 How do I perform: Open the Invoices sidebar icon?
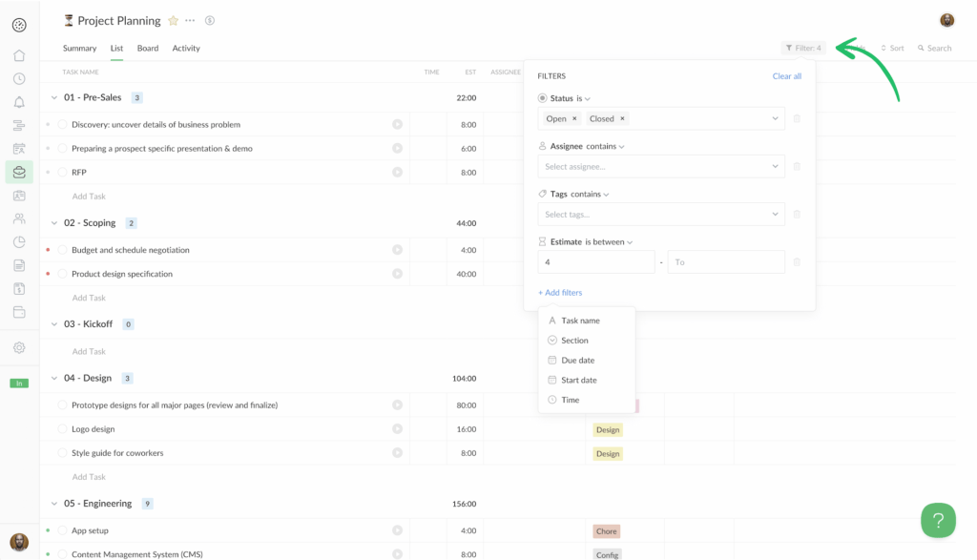point(19,289)
